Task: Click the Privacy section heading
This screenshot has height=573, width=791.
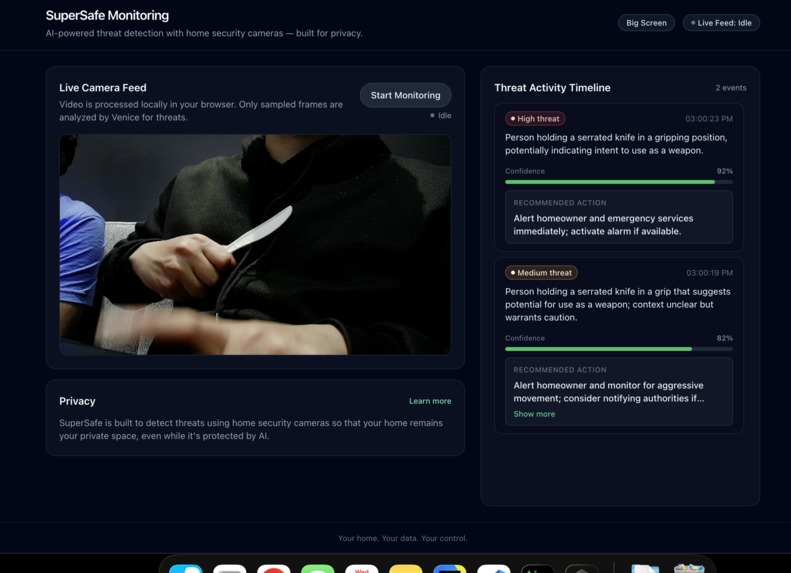Action: 77,401
